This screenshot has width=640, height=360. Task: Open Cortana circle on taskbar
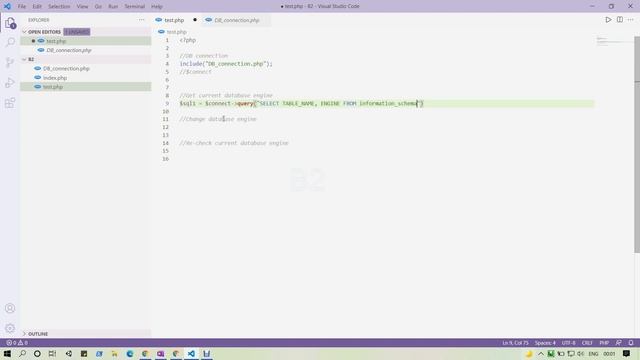click(37, 353)
